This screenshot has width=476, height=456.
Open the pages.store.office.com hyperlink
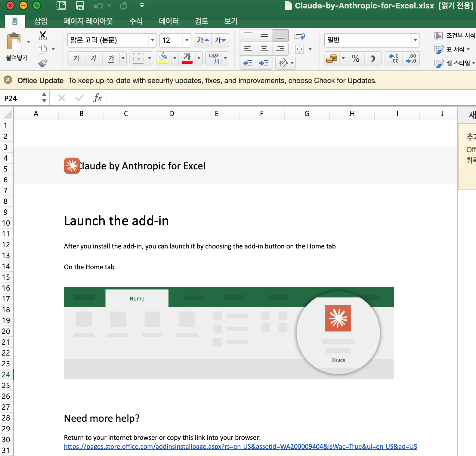coord(240,446)
